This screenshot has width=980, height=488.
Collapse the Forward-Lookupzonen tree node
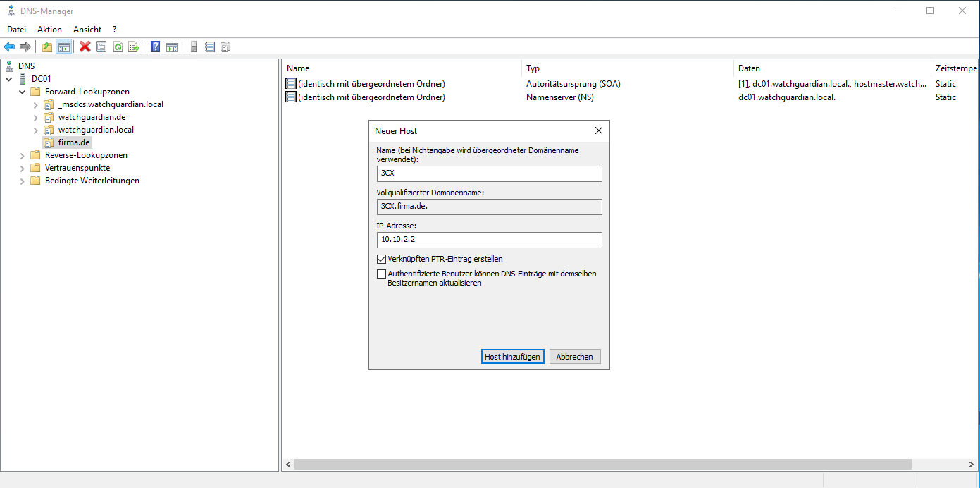[x=22, y=92]
